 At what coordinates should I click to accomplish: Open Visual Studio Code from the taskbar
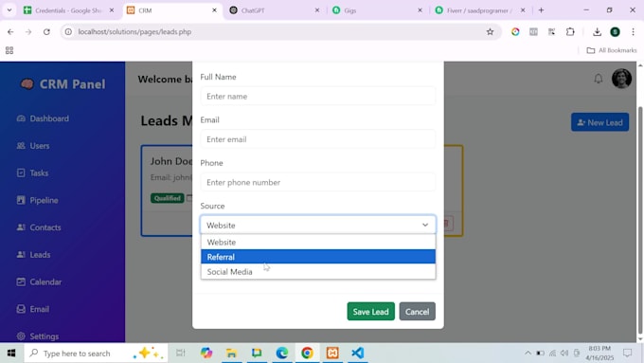(x=358, y=354)
